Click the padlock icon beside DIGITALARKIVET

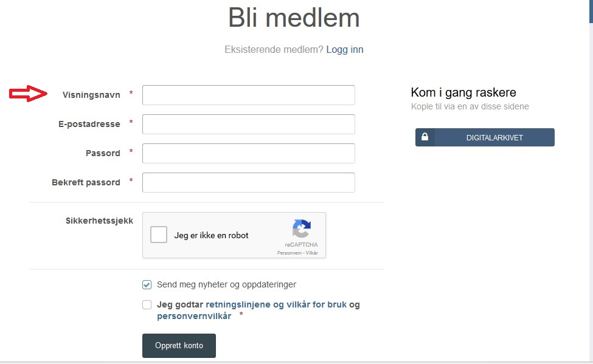[x=425, y=137]
